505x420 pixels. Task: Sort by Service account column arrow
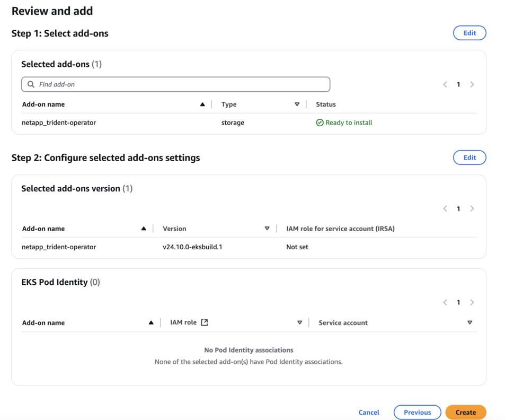coord(469,322)
